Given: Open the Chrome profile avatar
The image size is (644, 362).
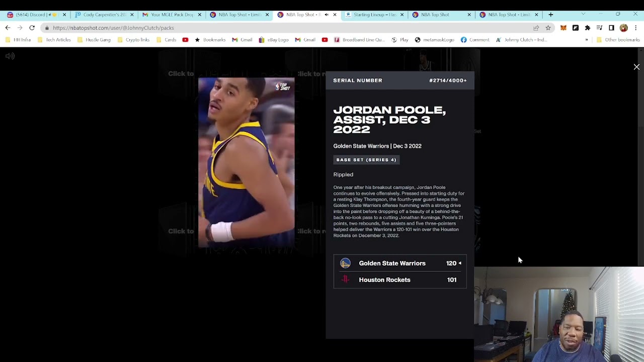Looking at the screenshot, I should tap(624, 28).
